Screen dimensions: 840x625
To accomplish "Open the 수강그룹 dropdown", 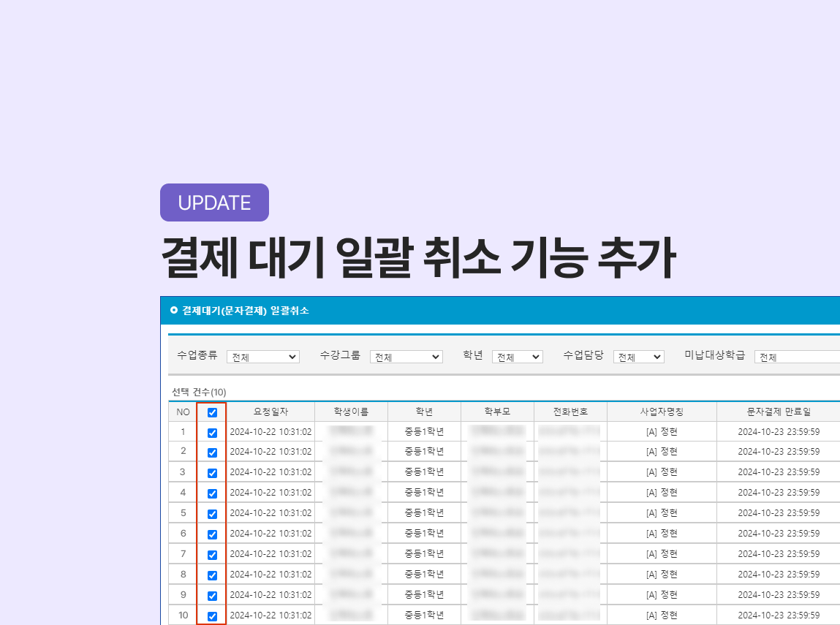I will 406,357.
